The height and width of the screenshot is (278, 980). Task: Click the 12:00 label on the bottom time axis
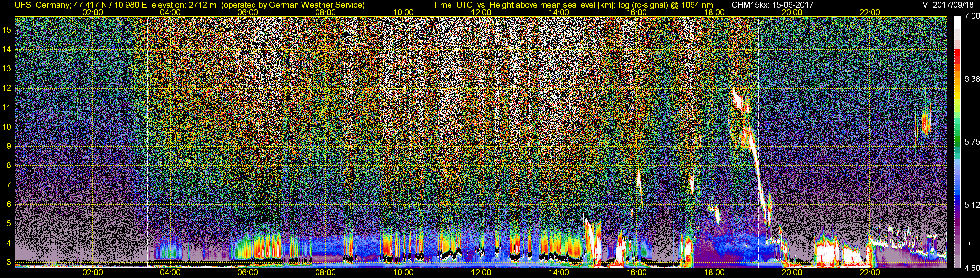(481, 273)
